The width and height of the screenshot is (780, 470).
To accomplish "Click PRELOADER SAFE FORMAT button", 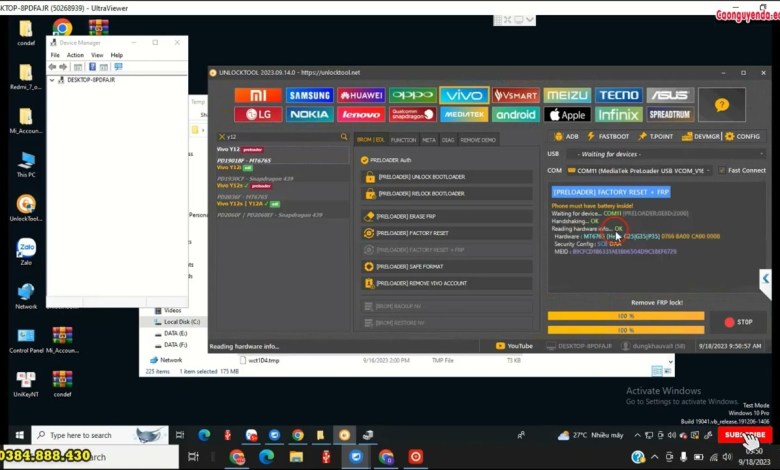I will coord(447,267).
